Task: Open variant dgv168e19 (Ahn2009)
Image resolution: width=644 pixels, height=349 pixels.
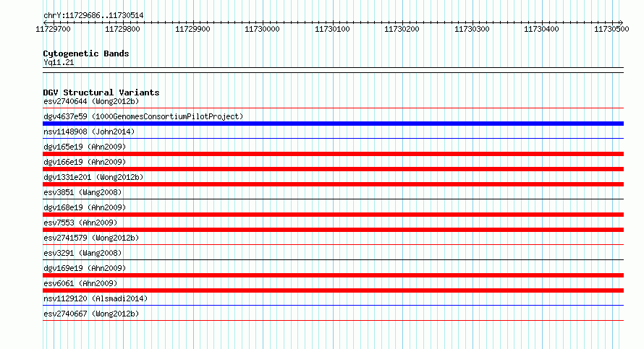Action: [85, 207]
